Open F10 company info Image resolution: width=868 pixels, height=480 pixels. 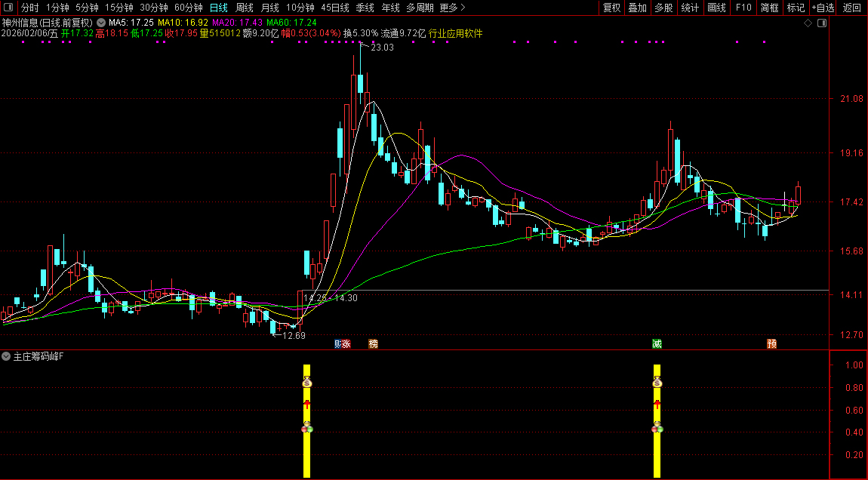743,8
